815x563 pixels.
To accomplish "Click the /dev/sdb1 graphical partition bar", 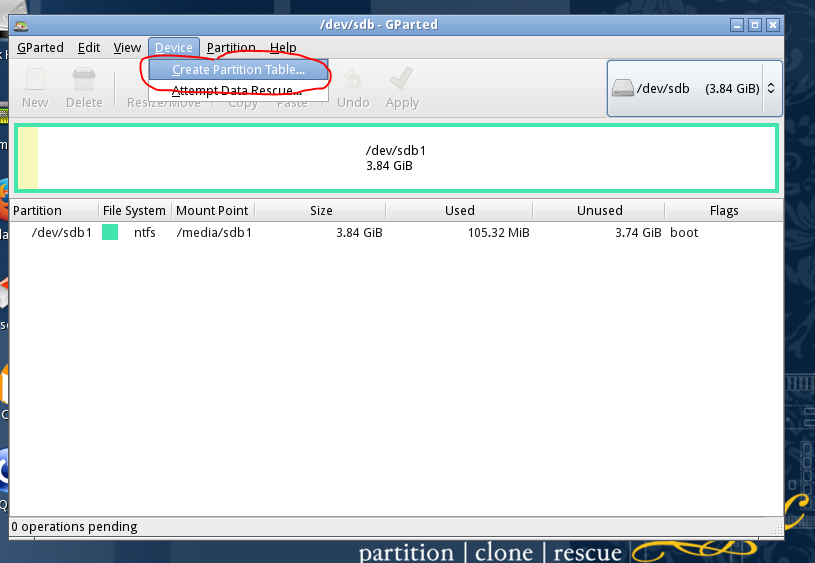I will (395, 158).
